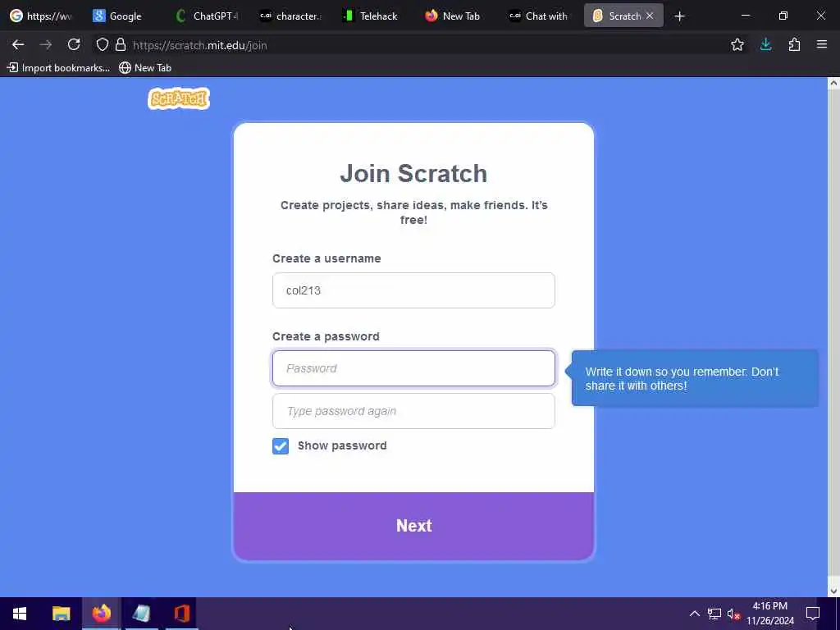840x630 pixels.
Task: Focus the Password input field
Action: [413, 368]
